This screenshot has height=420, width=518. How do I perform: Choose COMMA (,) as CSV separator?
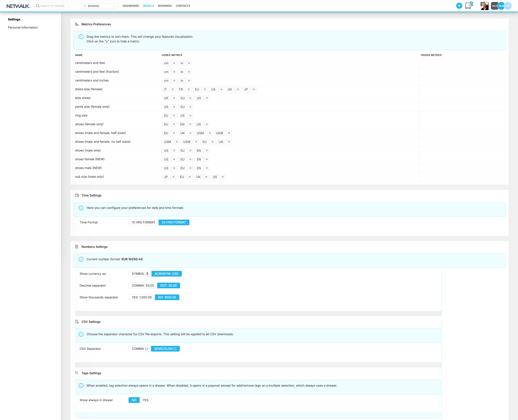[x=140, y=349]
